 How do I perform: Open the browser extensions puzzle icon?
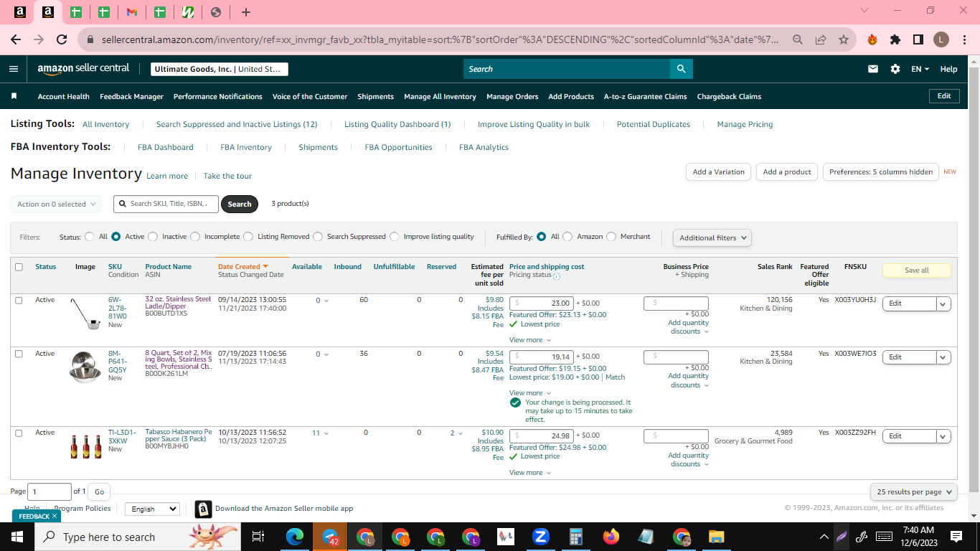895,39
